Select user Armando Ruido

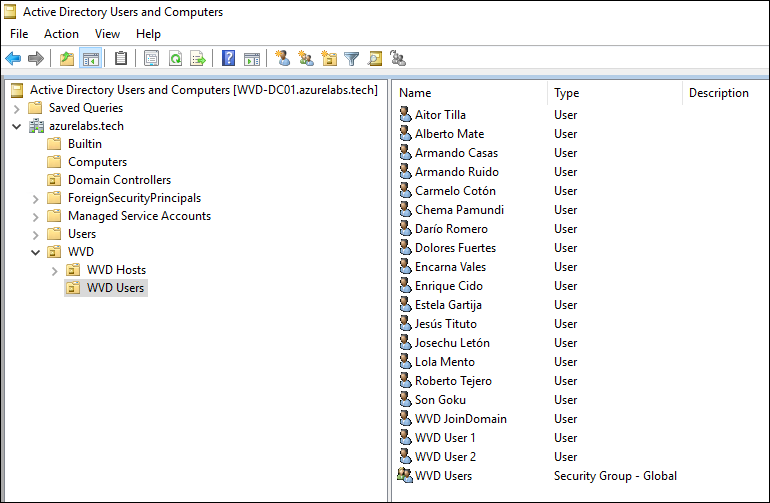[457, 171]
